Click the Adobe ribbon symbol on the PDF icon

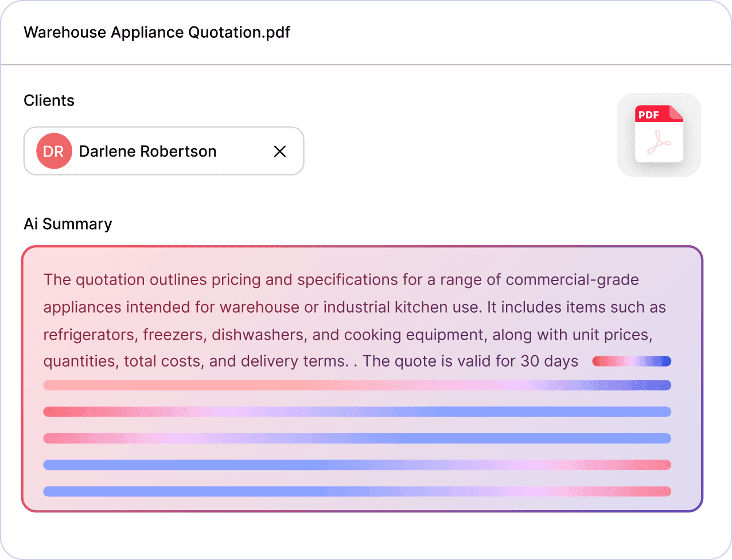coord(659,143)
